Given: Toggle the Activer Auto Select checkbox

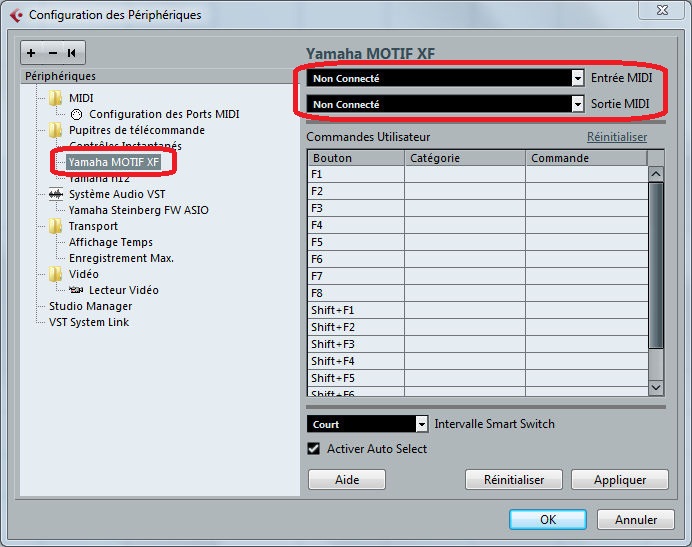Looking at the screenshot, I should (x=314, y=449).
